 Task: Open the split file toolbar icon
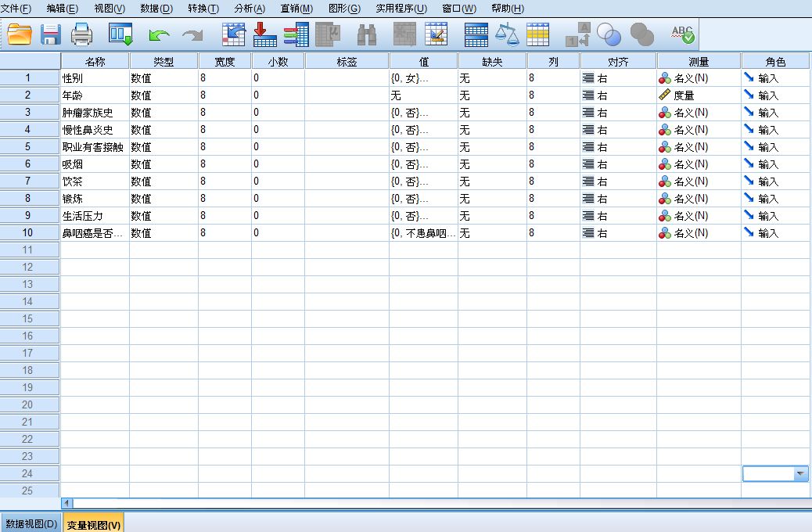476,35
